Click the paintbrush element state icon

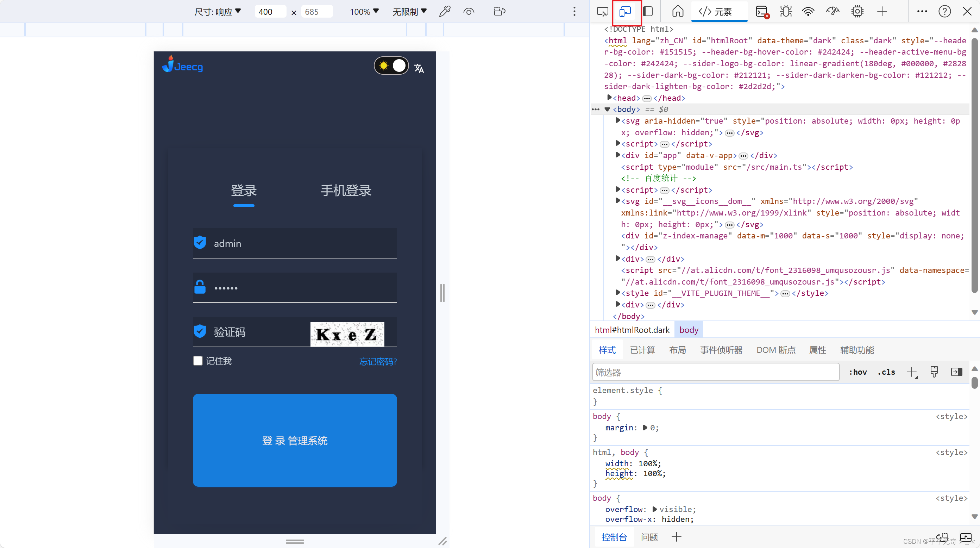point(934,372)
